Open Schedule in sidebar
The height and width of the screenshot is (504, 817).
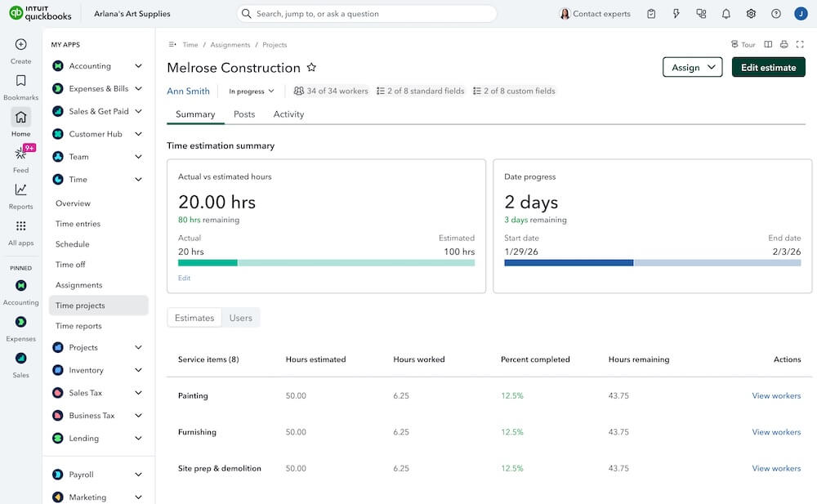pos(73,244)
